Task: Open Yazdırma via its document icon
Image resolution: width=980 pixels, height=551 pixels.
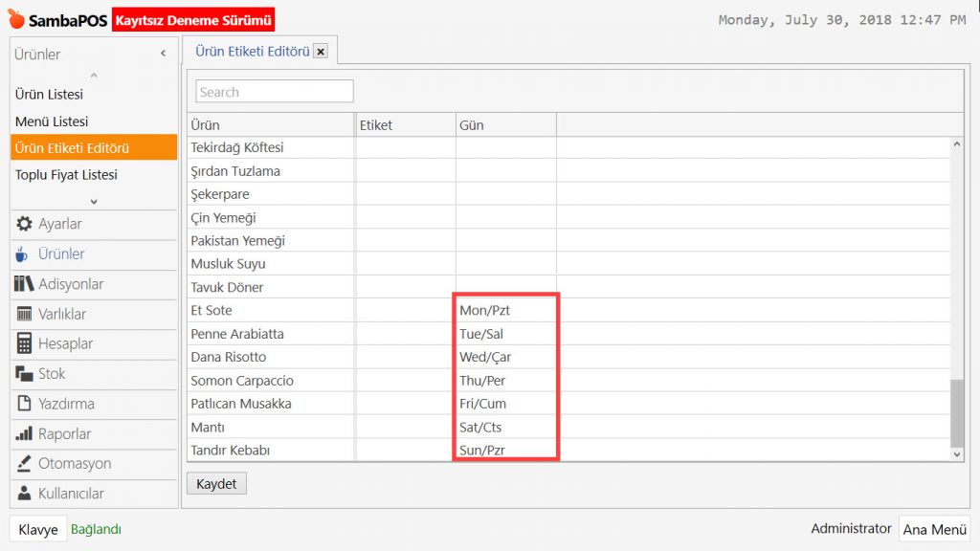Action: tap(24, 404)
